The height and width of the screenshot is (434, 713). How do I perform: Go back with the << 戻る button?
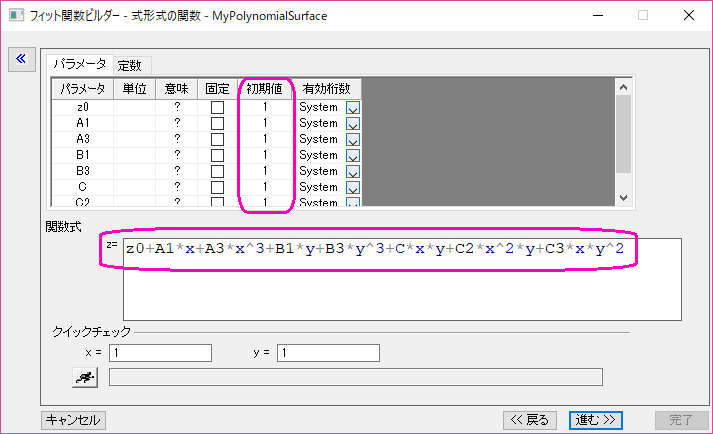[530, 420]
